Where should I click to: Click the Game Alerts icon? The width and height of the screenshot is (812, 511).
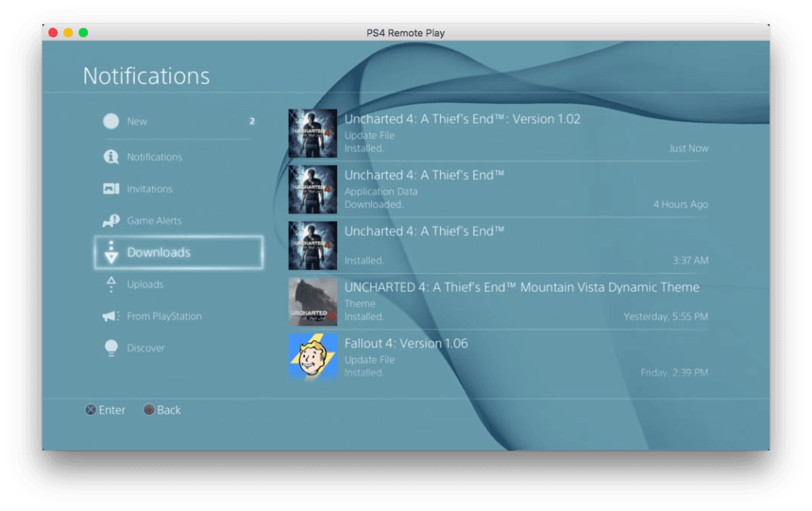(111, 221)
